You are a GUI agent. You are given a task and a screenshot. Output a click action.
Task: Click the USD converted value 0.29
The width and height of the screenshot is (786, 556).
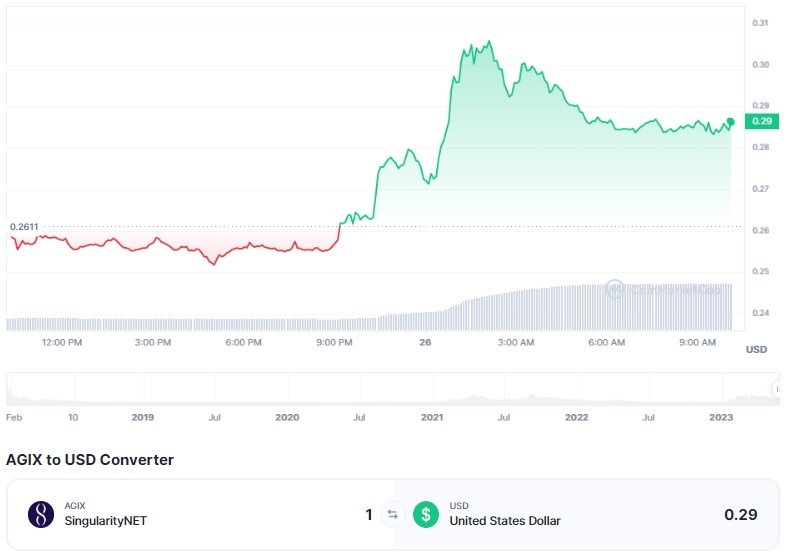coord(740,514)
